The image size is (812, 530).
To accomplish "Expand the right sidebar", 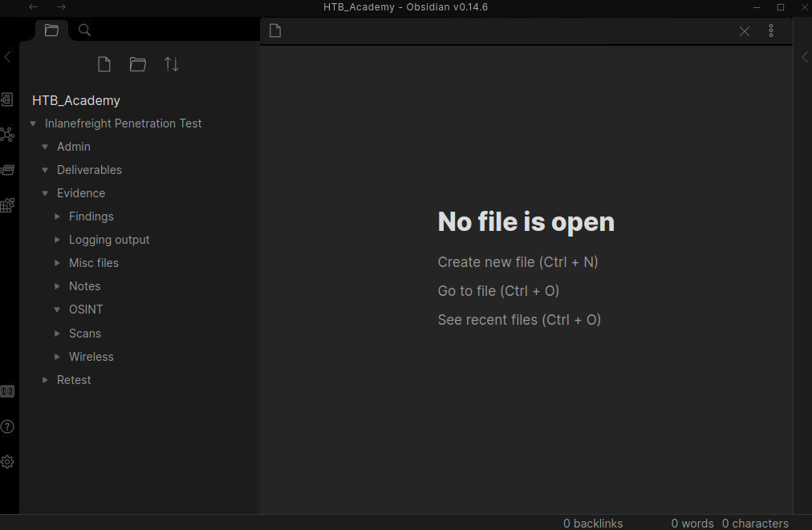I will (x=805, y=57).
